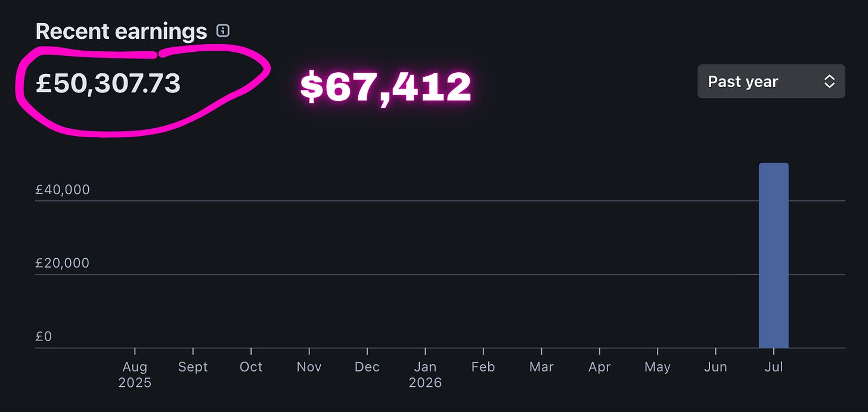Click the up-down chevrons in period selector
This screenshot has width=868, height=412.
[x=829, y=82]
